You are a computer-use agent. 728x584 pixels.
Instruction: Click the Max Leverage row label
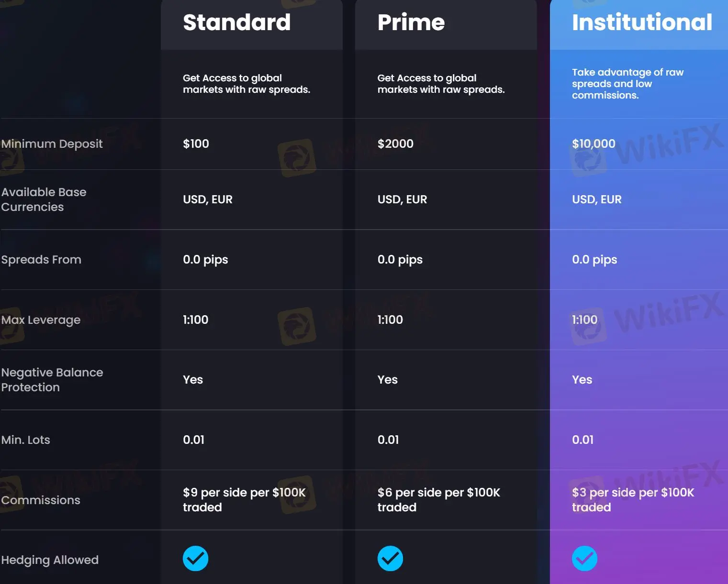click(41, 320)
